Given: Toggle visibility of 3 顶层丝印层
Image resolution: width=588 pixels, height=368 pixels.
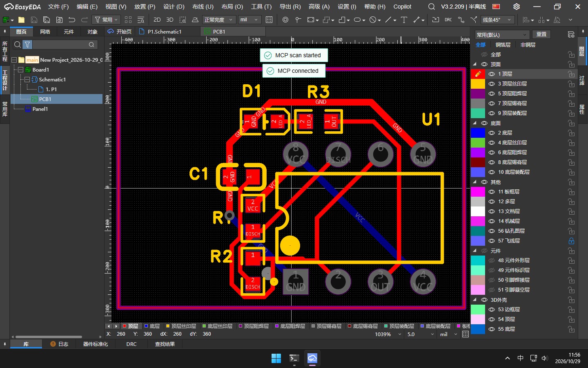Looking at the screenshot, I should click(x=492, y=84).
